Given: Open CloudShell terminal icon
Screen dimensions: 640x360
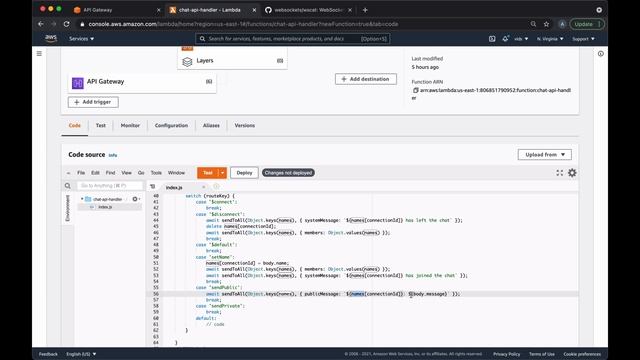Looking at the screenshot, I should tap(492, 39).
